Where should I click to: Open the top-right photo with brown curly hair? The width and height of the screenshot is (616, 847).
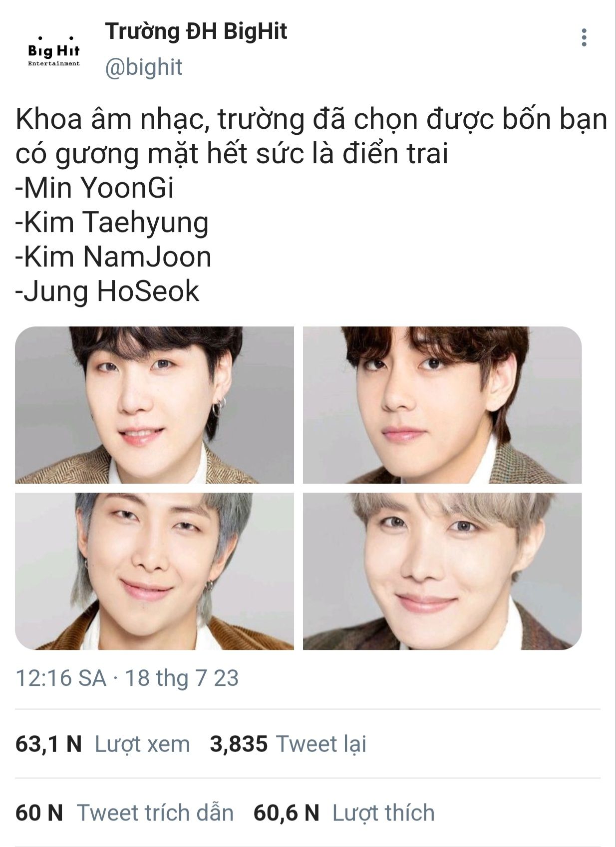coord(442,405)
